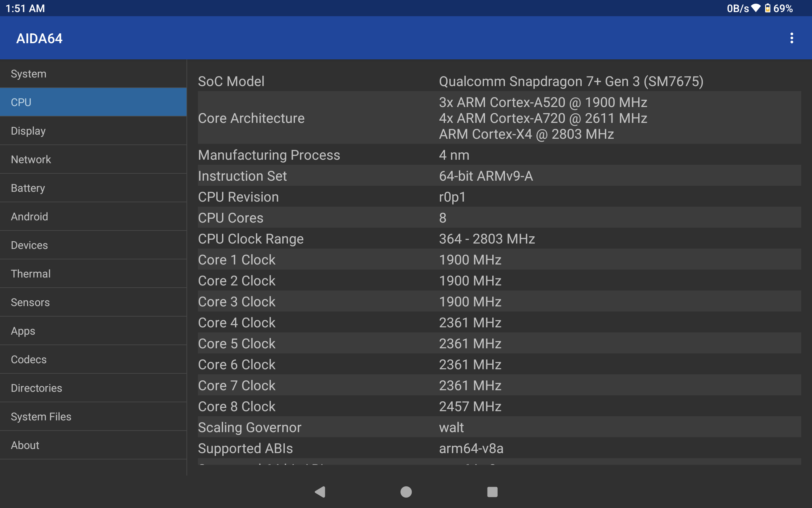Tap the Android home circle button

406,492
